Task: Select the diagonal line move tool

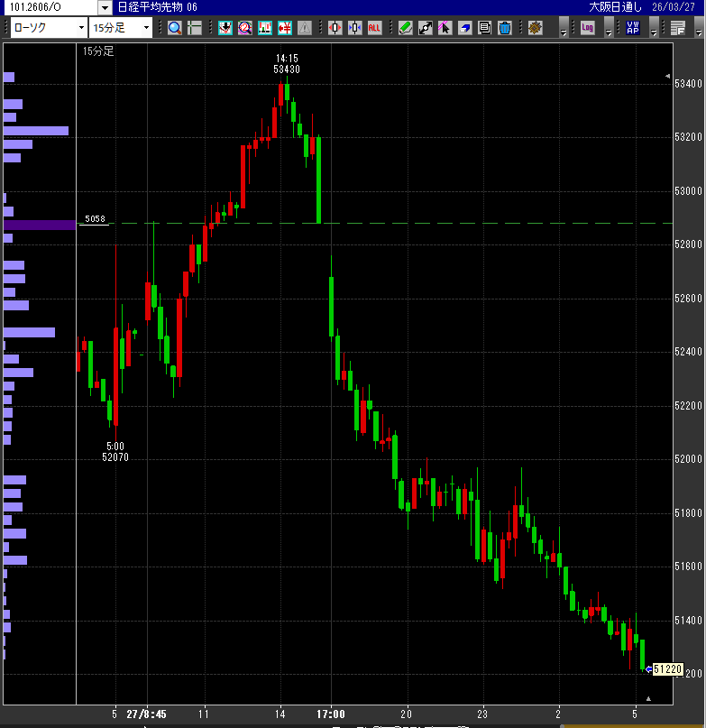Action: coord(426,28)
